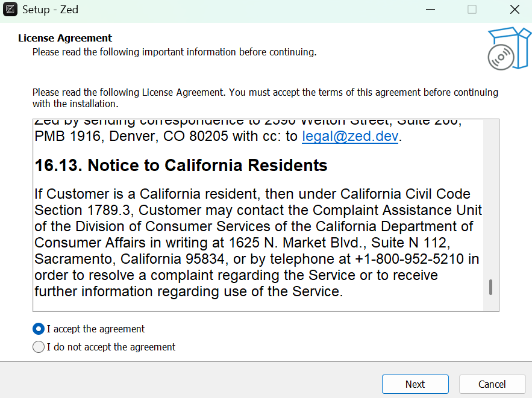Select 'I accept the agreement' radio button

[39, 329]
